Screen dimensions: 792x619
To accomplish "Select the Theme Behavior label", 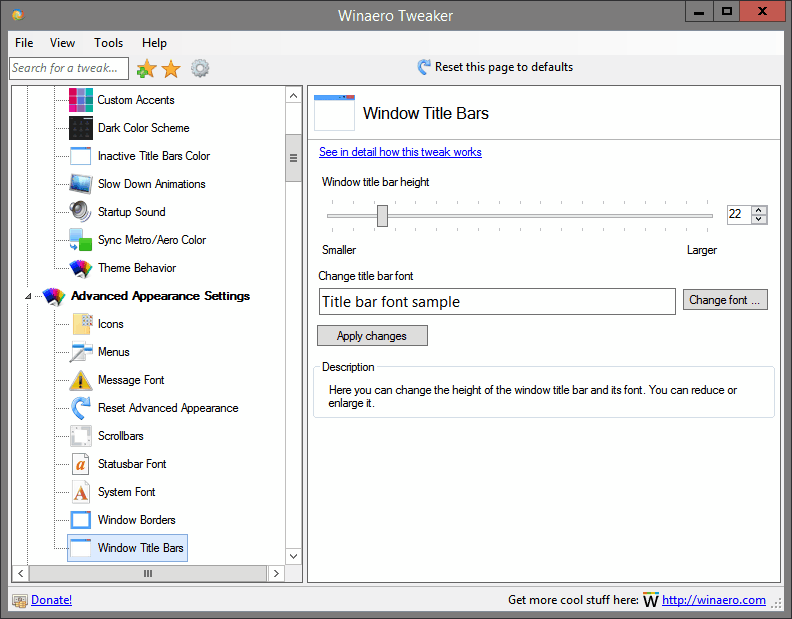I will click(137, 268).
